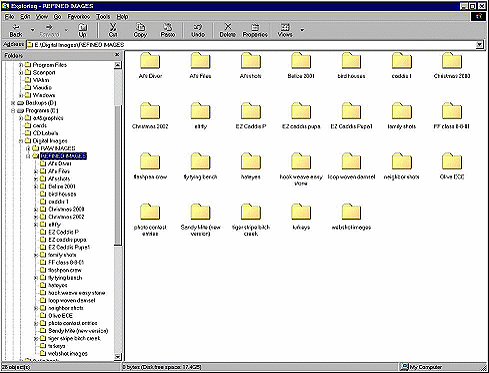The height and width of the screenshot is (373, 489).
Task: Click the Undo toolbar button
Action: tap(198, 30)
